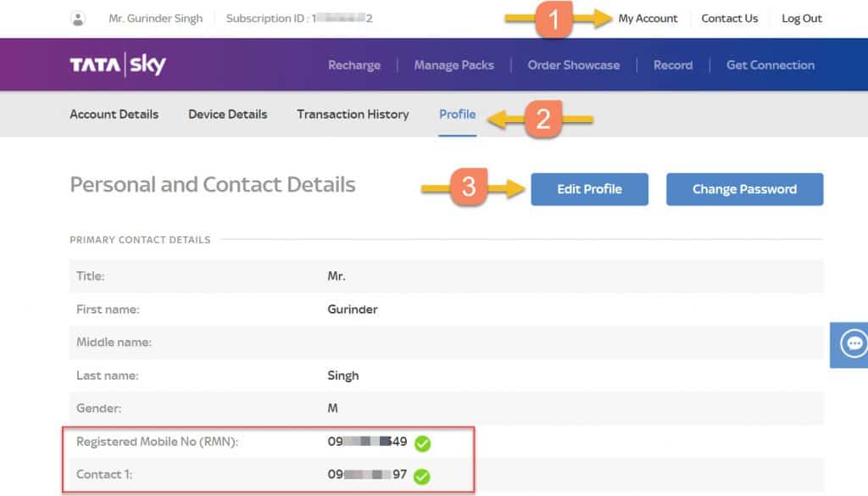Click Log Out
The image size is (868, 496).
pyautogui.click(x=801, y=17)
